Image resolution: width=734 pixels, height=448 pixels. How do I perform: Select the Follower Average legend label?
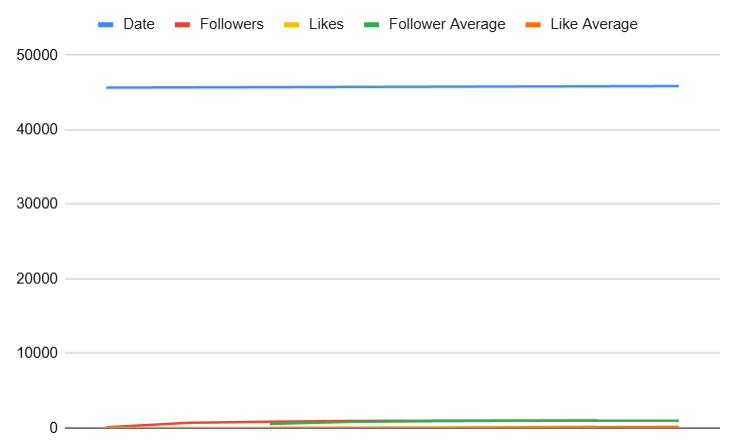tap(447, 24)
